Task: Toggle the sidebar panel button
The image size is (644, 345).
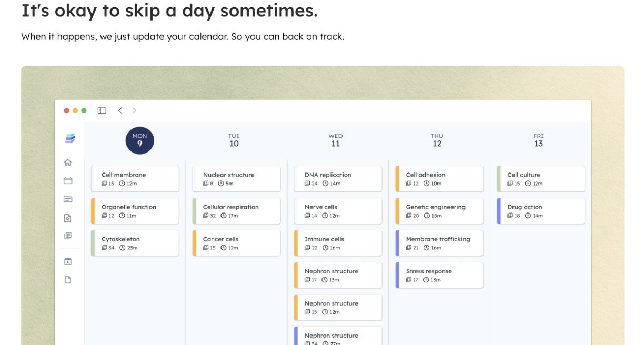Action: click(102, 110)
